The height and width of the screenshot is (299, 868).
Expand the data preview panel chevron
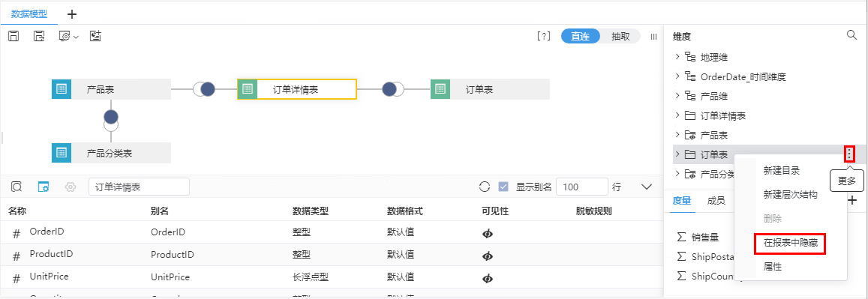coord(647,187)
